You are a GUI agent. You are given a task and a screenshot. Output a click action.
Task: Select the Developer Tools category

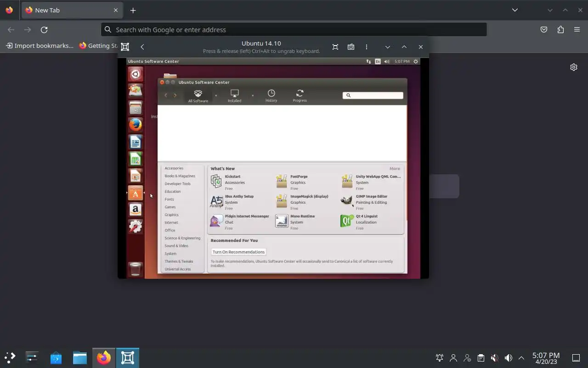tap(178, 184)
